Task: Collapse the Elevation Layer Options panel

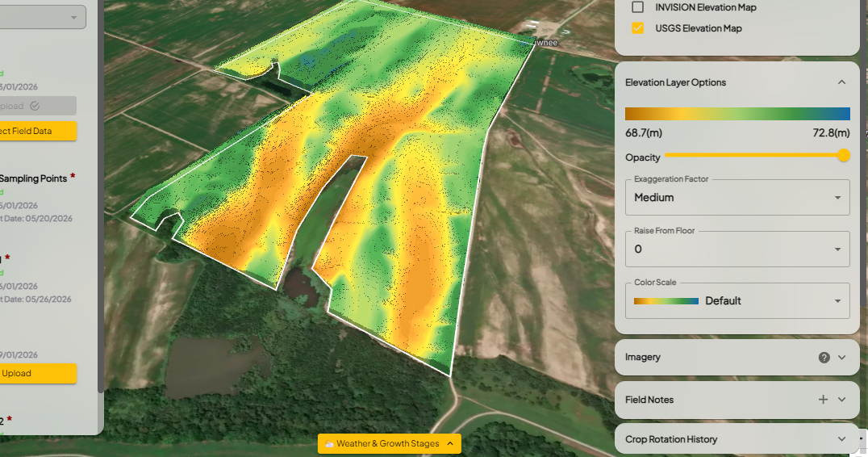Action: point(841,82)
